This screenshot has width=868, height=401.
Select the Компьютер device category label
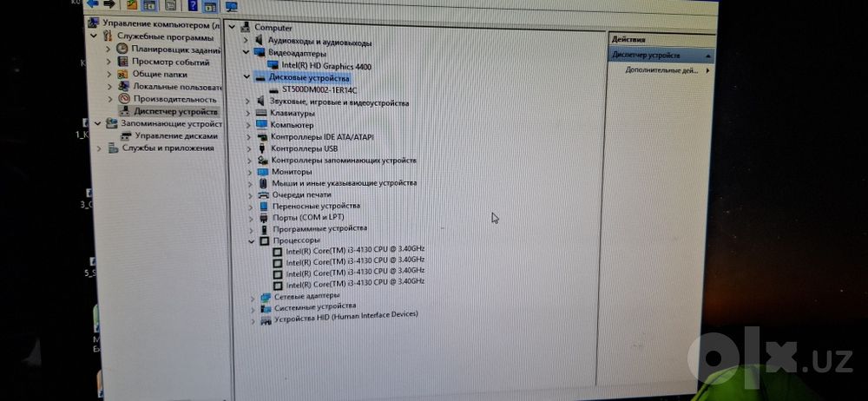(x=293, y=125)
